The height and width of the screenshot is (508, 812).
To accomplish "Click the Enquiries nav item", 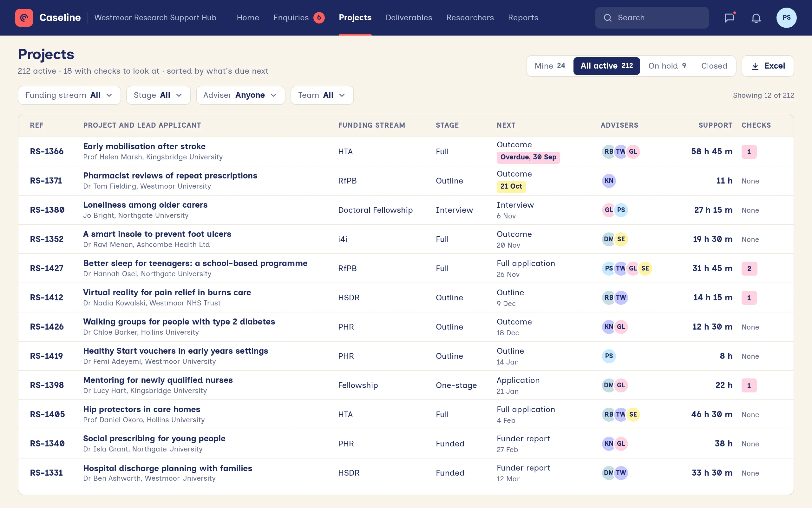I will tap(291, 17).
